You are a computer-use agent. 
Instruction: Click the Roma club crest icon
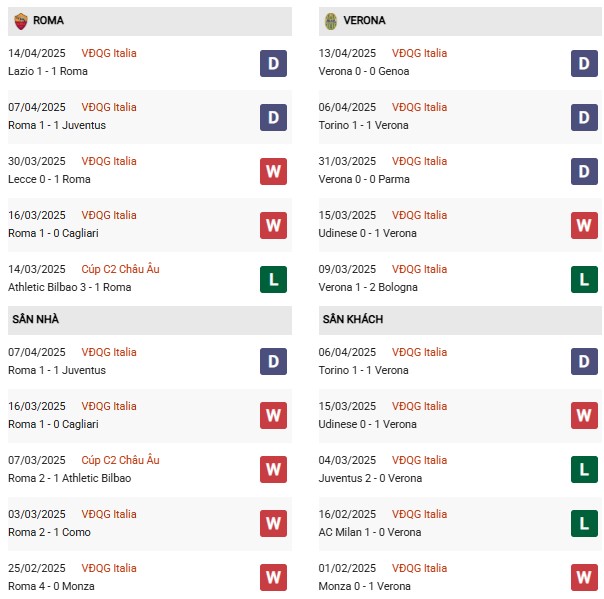click(x=20, y=20)
